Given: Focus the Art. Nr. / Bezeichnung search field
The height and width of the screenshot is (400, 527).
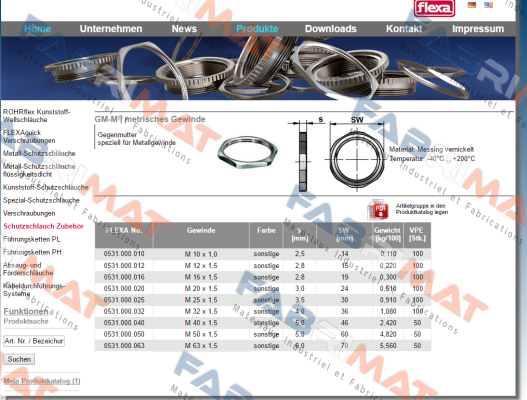Looking at the screenshot, I should point(34,341).
